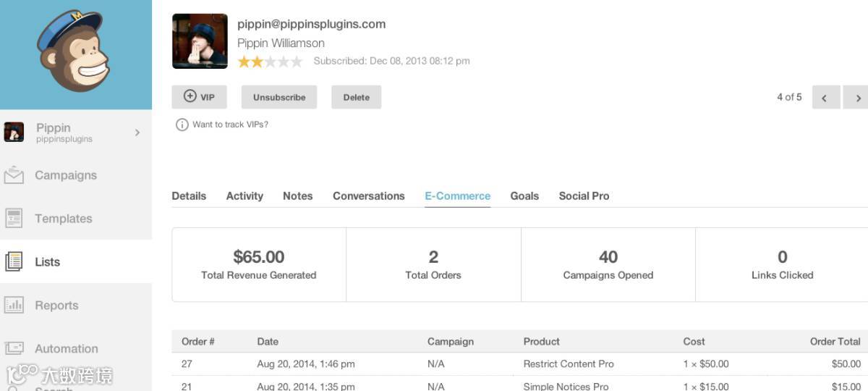Go to previous subscriber arrow

(x=826, y=97)
